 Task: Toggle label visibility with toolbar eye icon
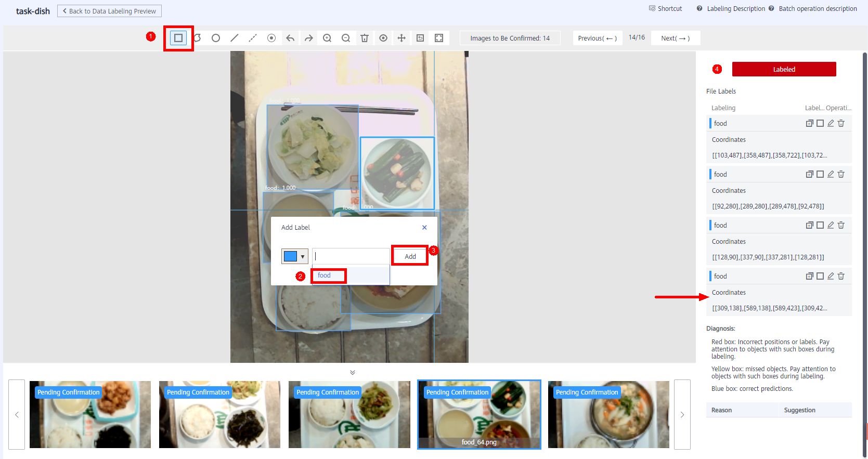point(383,38)
